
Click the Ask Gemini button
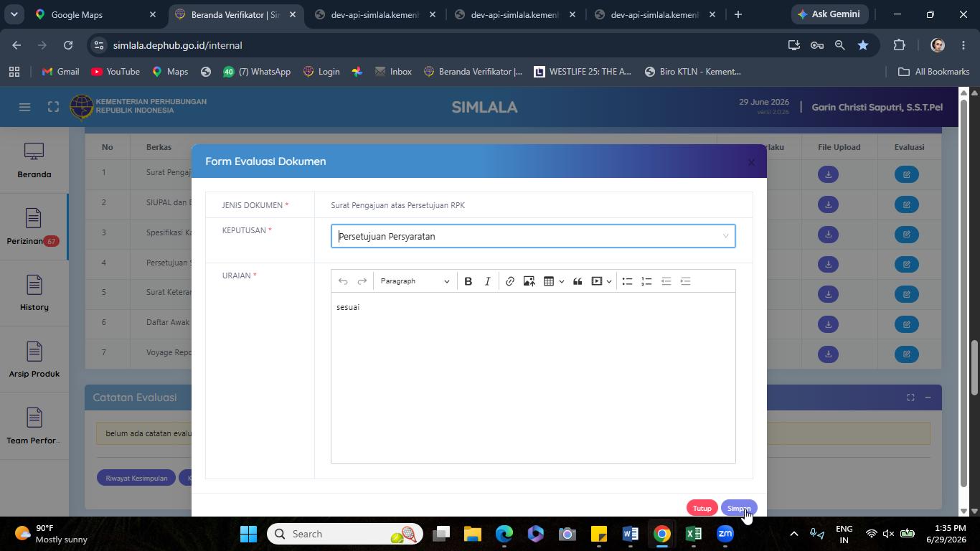pyautogui.click(x=830, y=14)
